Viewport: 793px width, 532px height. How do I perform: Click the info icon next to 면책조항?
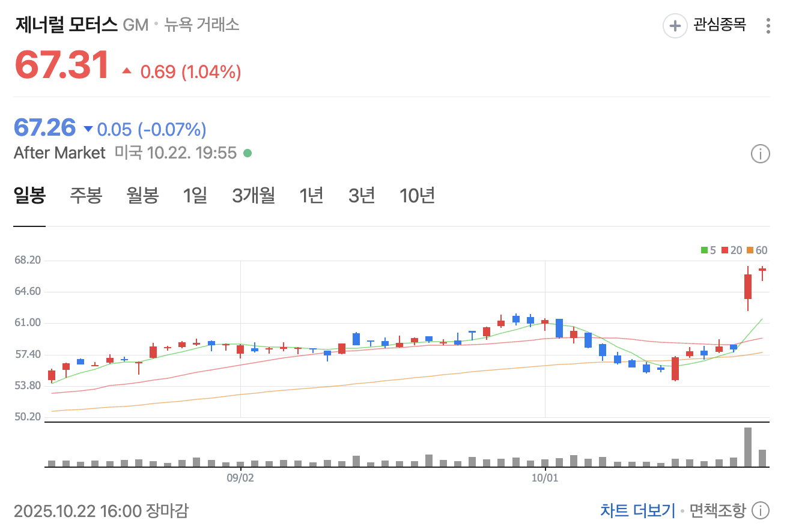coord(760,511)
